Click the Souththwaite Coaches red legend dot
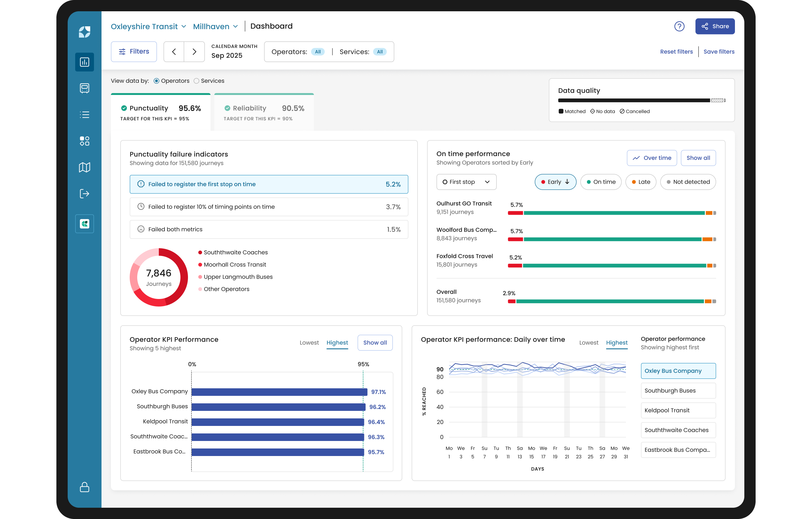Viewport: 812px width, 519px height. 200,252
